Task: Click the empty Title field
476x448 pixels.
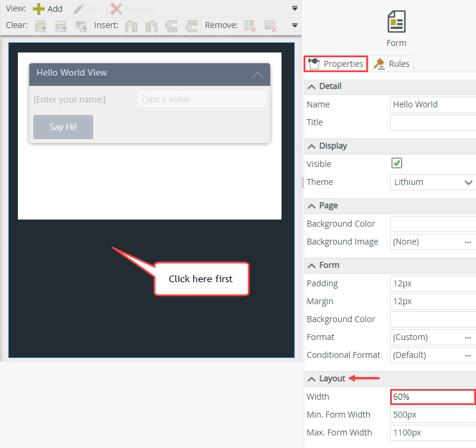Action: point(433,123)
